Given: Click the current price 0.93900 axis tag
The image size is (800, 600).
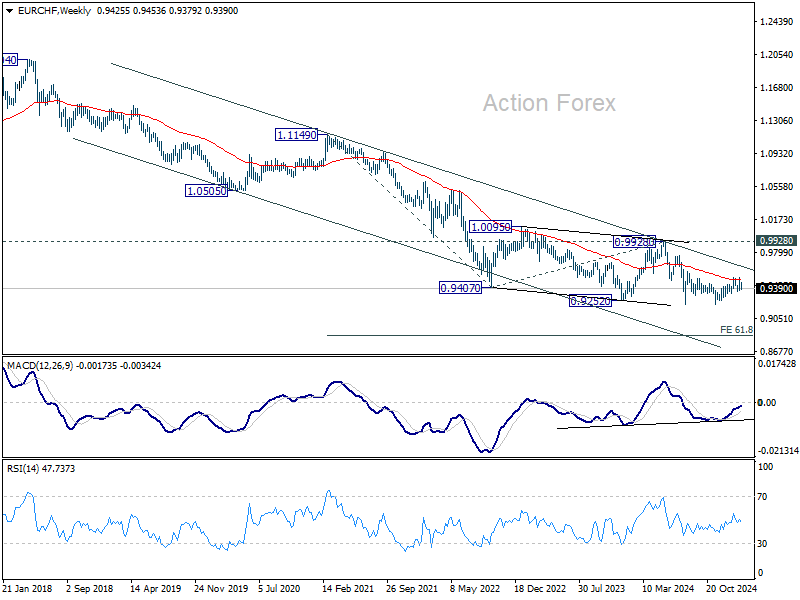Looking at the screenshot, I should point(776,289).
